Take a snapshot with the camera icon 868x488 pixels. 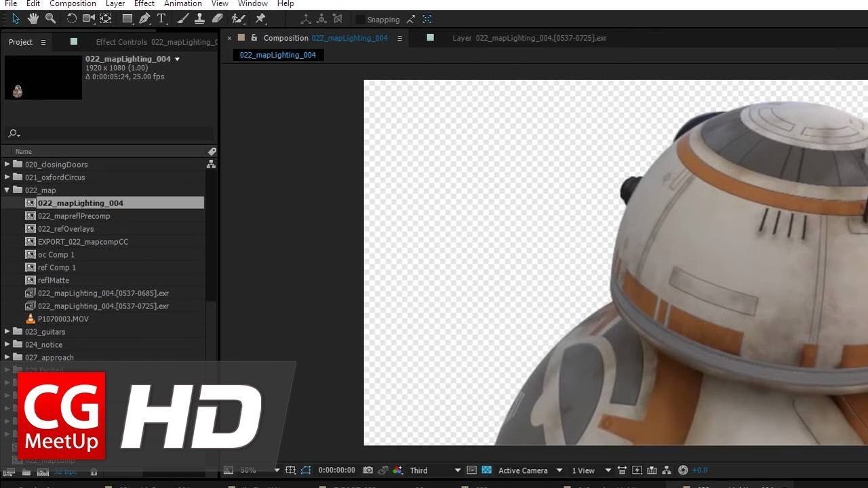pyautogui.click(x=368, y=470)
